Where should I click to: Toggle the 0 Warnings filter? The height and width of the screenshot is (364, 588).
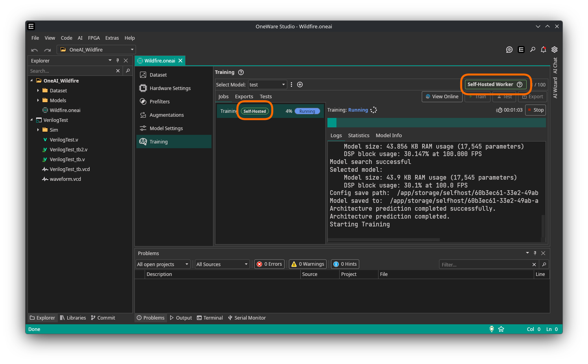pyautogui.click(x=307, y=264)
